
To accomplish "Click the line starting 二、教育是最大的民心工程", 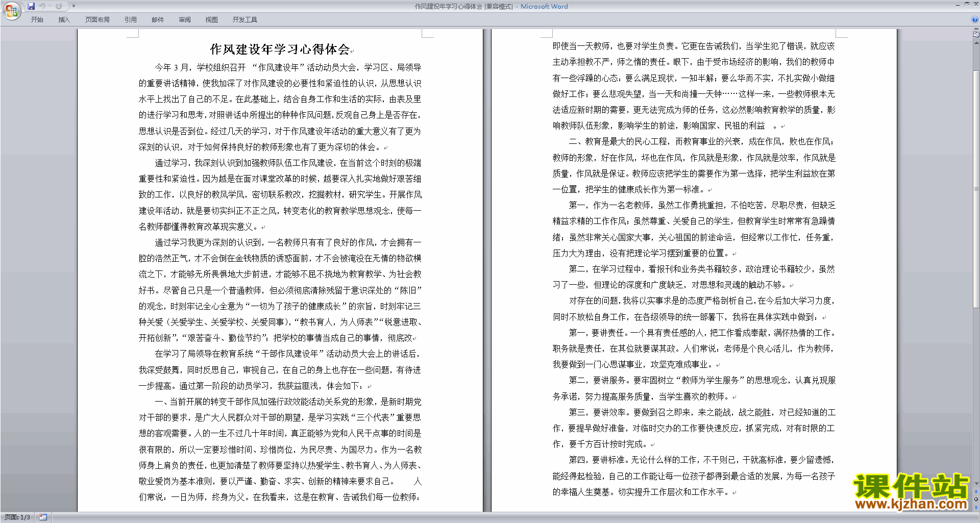I will coord(702,141).
